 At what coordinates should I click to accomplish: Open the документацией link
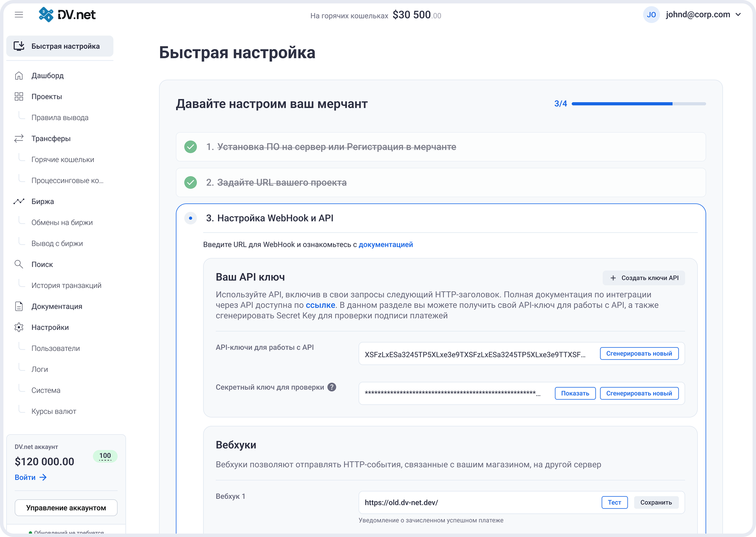click(386, 244)
